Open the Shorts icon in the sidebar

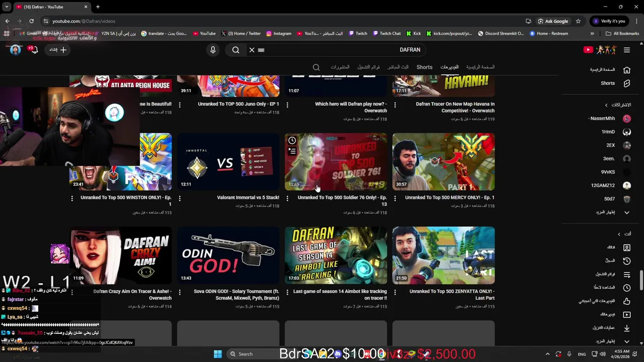coord(627,83)
